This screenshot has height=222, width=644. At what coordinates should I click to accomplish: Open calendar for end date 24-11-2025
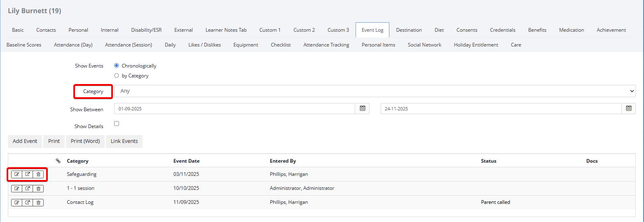[629, 108]
